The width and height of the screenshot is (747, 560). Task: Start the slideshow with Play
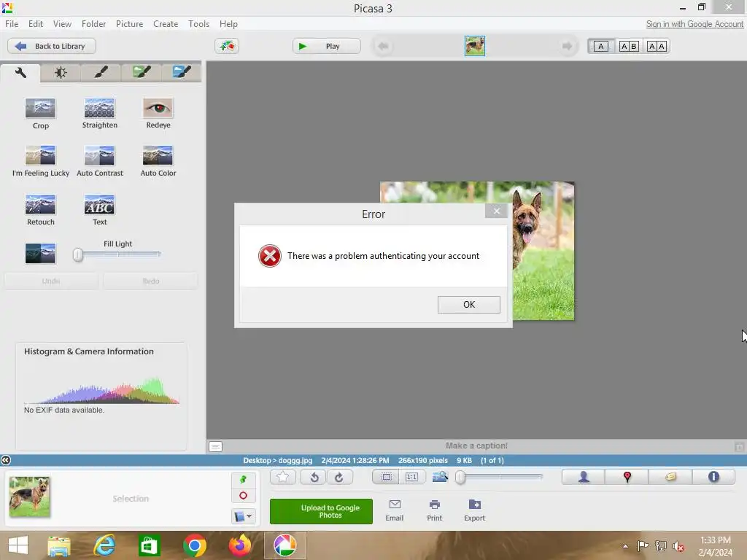pyautogui.click(x=326, y=46)
